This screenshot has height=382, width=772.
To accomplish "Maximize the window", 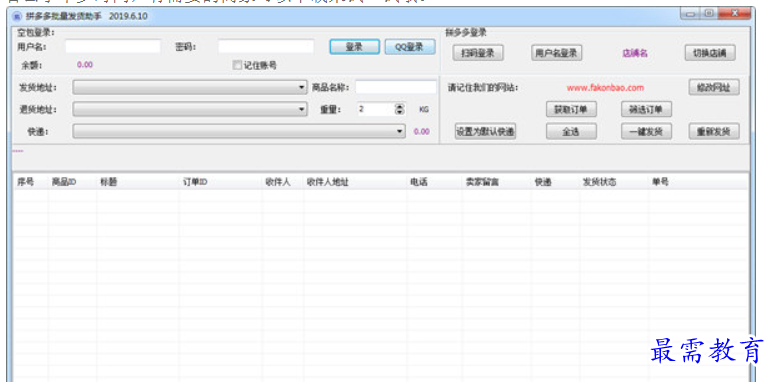I will pyautogui.click(x=708, y=14).
